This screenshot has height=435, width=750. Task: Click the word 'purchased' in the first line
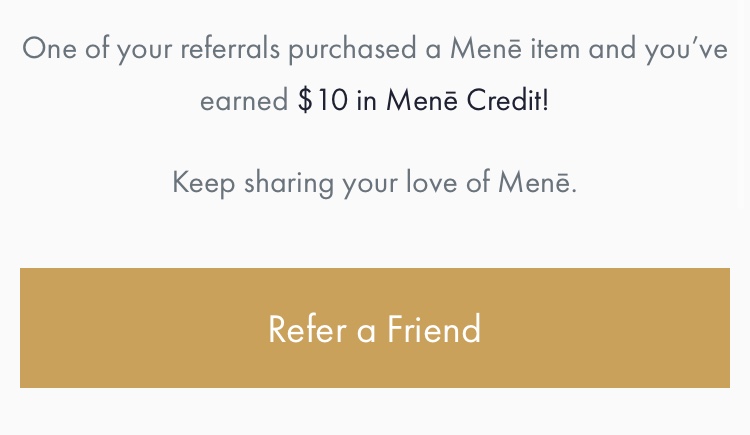coord(353,49)
